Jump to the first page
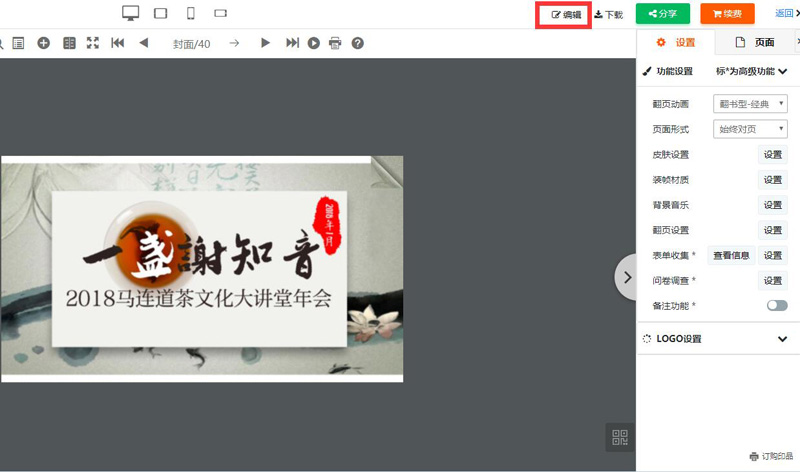This screenshot has width=800, height=472. pos(118,43)
